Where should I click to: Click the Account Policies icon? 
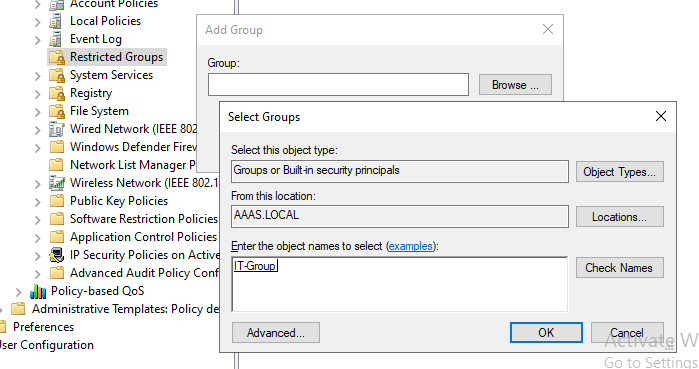pyautogui.click(x=56, y=4)
